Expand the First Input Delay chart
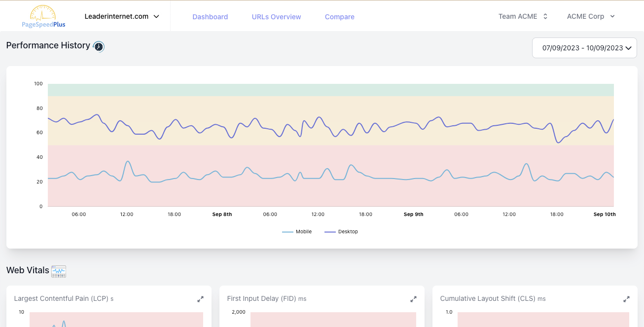Screen dimensions: 644x327 point(413,299)
